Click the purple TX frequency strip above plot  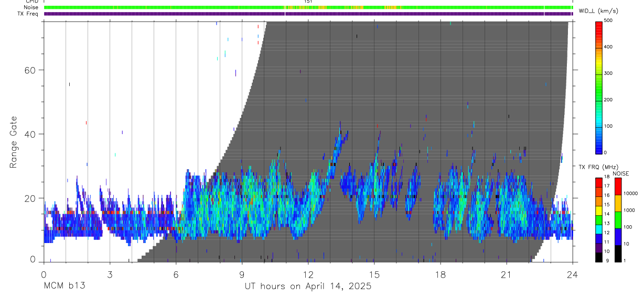click(x=308, y=14)
